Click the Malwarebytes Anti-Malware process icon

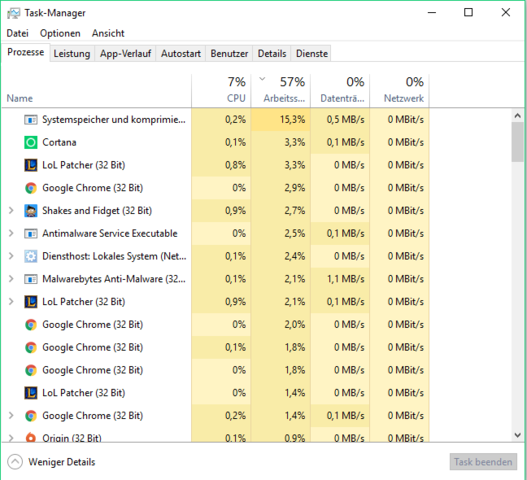pos(31,279)
